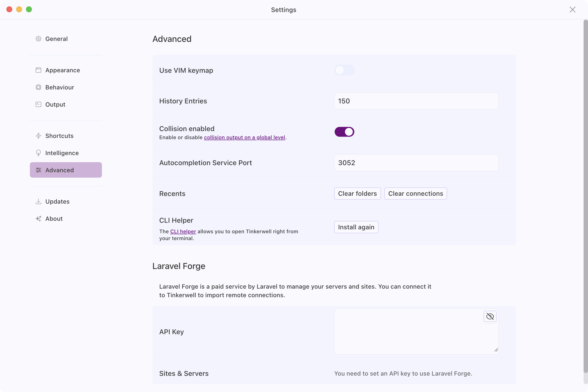Click the macOS red close window button
This screenshot has width=588, height=392.
pos(9,9)
